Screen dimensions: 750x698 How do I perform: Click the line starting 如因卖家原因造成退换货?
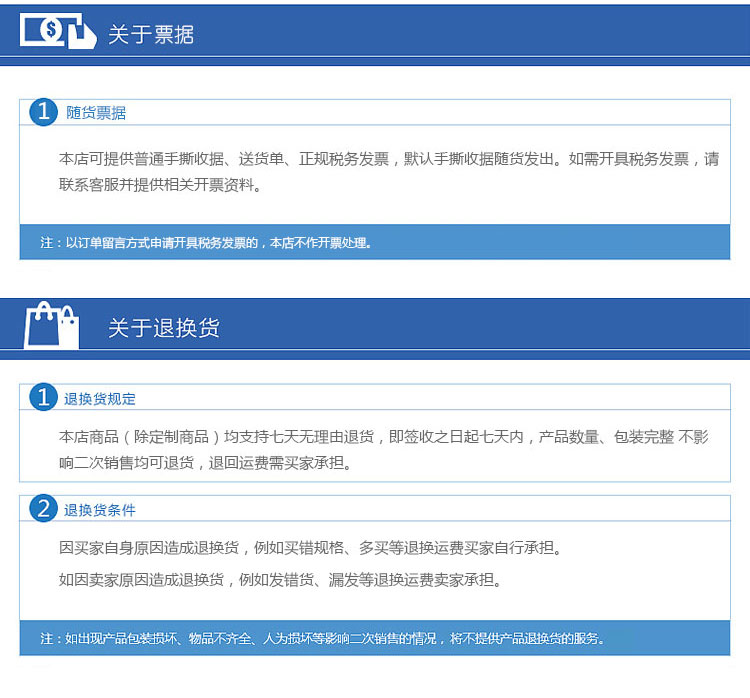[280, 580]
